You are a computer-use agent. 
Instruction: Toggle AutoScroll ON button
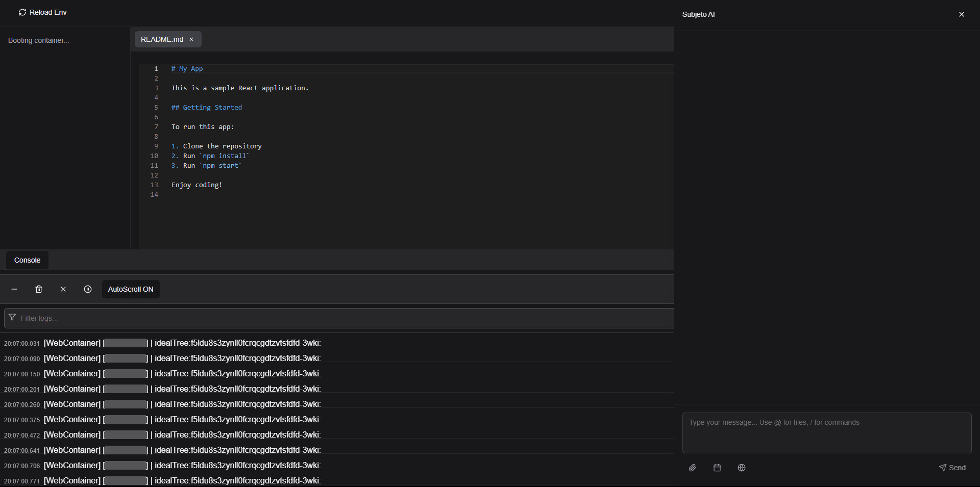[x=131, y=289]
